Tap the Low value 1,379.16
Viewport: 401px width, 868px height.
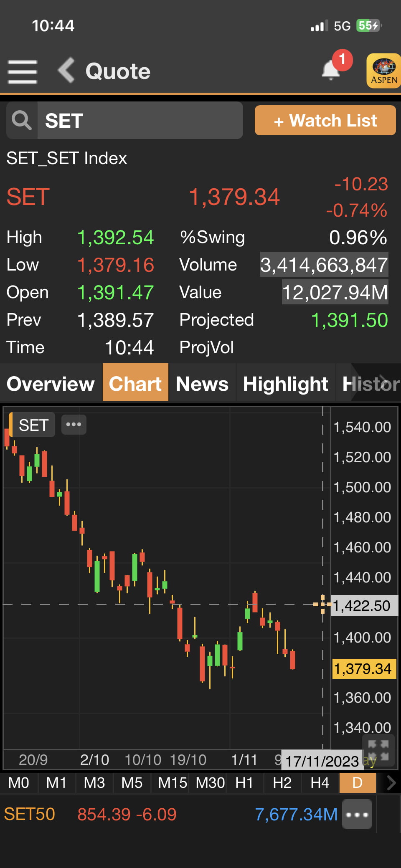(x=116, y=265)
